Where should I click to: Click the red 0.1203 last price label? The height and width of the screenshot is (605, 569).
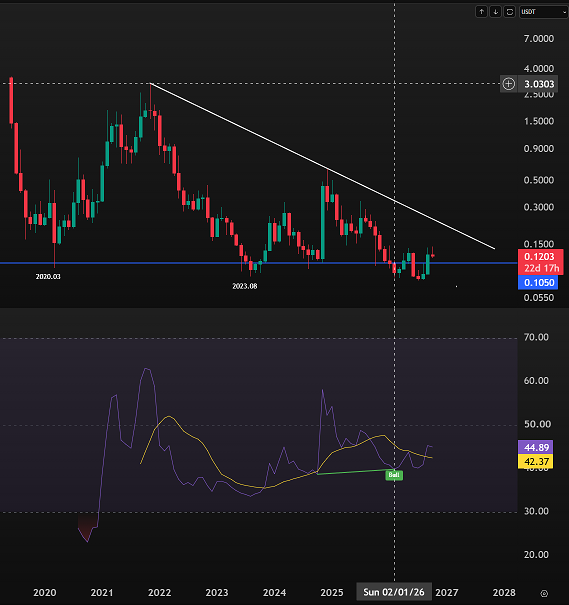coord(539,257)
